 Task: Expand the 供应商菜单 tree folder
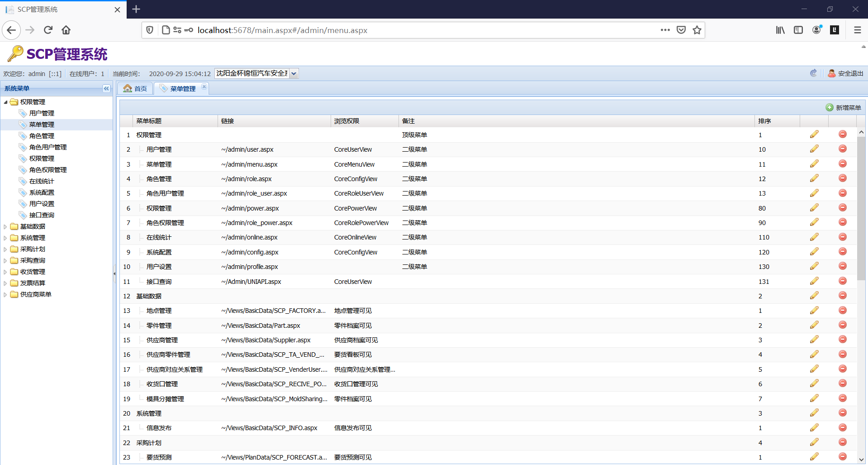point(5,294)
